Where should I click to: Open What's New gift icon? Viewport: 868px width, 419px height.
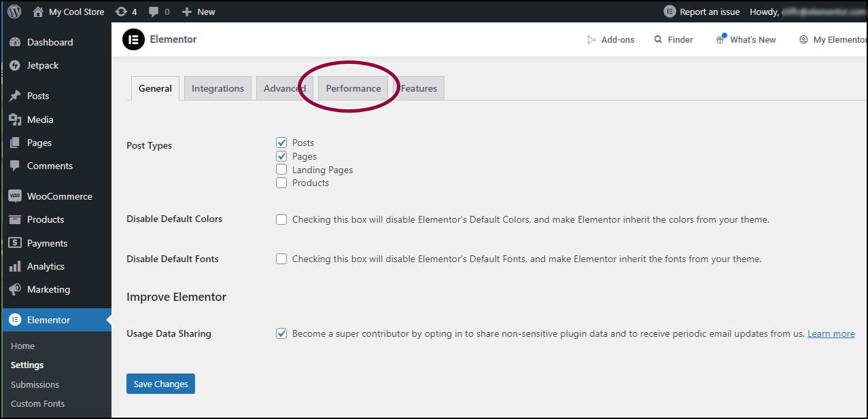tap(721, 39)
